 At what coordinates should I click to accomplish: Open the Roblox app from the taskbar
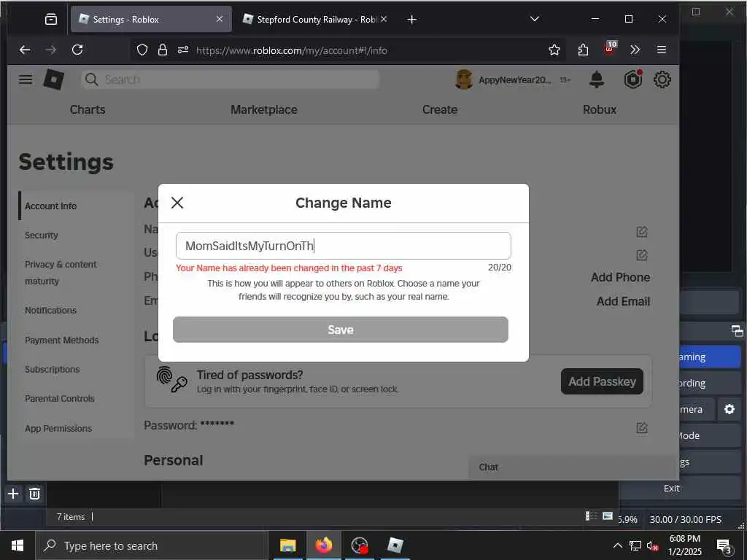click(395, 545)
